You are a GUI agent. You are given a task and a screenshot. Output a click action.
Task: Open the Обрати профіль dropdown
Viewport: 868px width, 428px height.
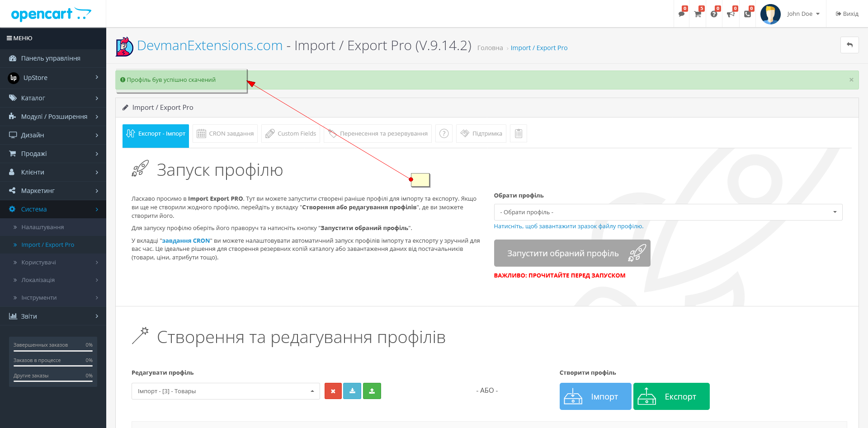[668, 212]
